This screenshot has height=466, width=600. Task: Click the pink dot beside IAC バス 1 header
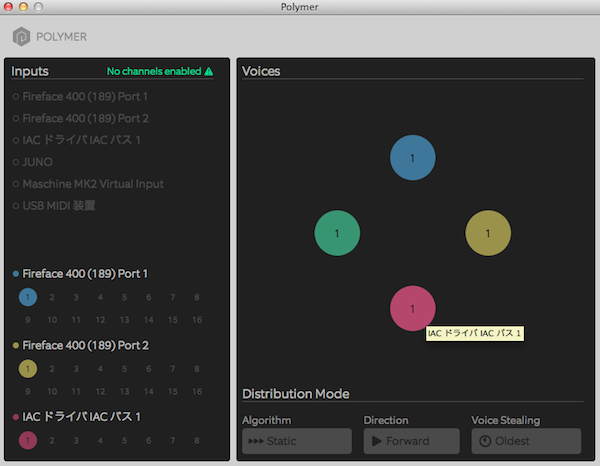(x=16, y=417)
